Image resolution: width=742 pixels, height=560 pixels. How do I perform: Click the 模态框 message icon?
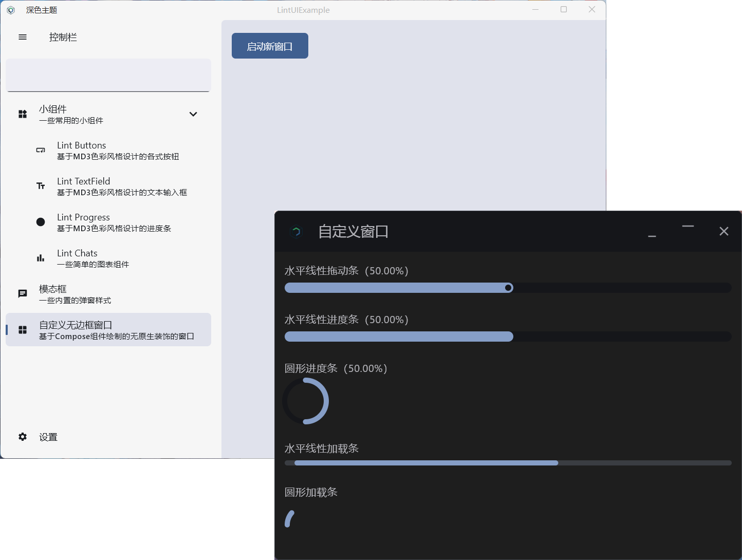23,294
